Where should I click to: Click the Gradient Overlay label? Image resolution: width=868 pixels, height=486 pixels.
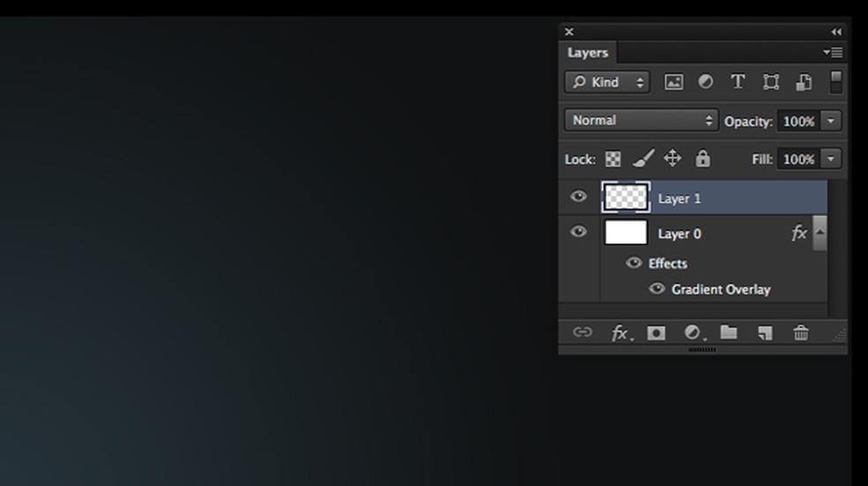coord(721,289)
